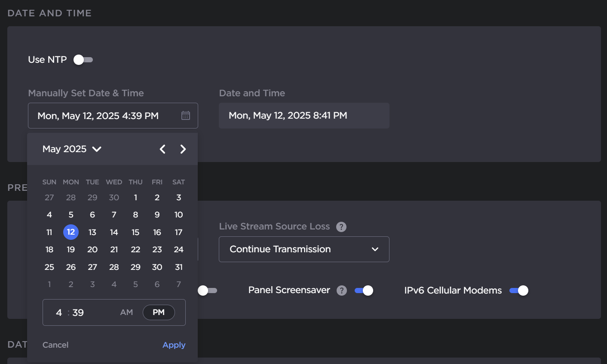
Task: Pick May 31 on the calendar
Action: point(179,267)
